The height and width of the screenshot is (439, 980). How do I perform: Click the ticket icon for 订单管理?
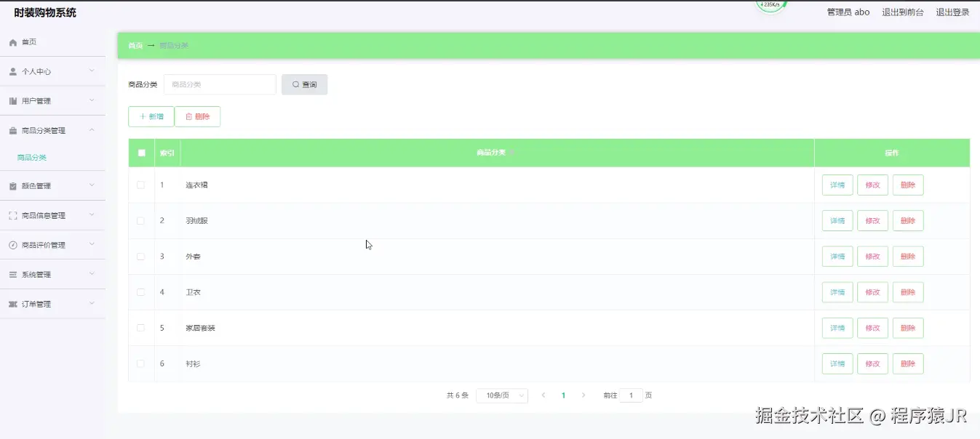[x=13, y=304]
